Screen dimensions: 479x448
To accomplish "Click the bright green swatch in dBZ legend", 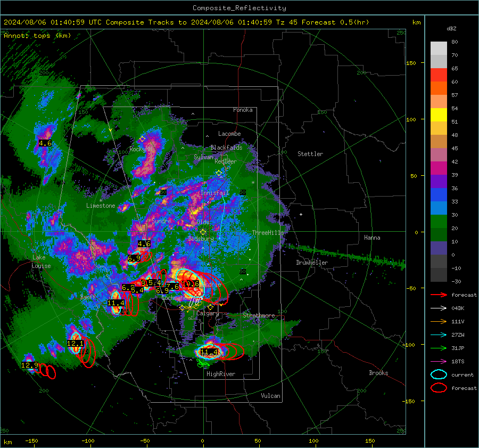I will [x=439, y=222].
